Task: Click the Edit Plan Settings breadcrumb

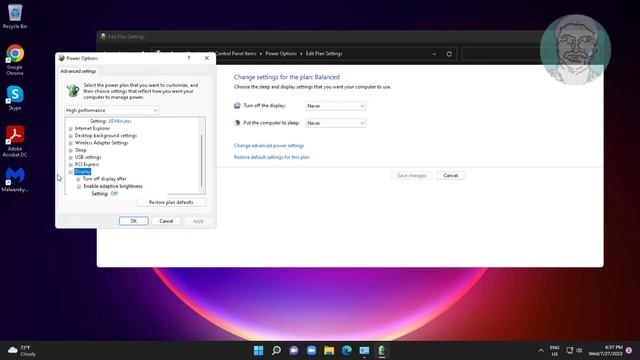Action: (324, 54)
